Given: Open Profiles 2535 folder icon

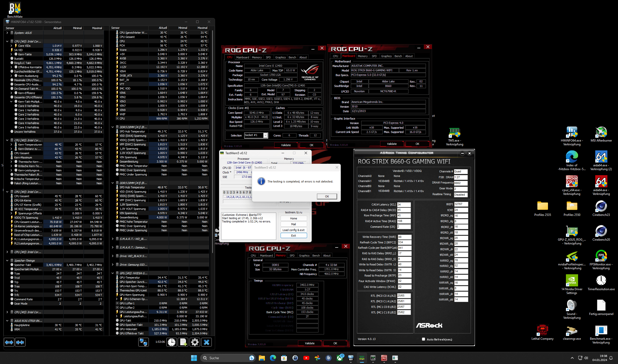Looking at the screenshot, I should [x=542, y=209].
